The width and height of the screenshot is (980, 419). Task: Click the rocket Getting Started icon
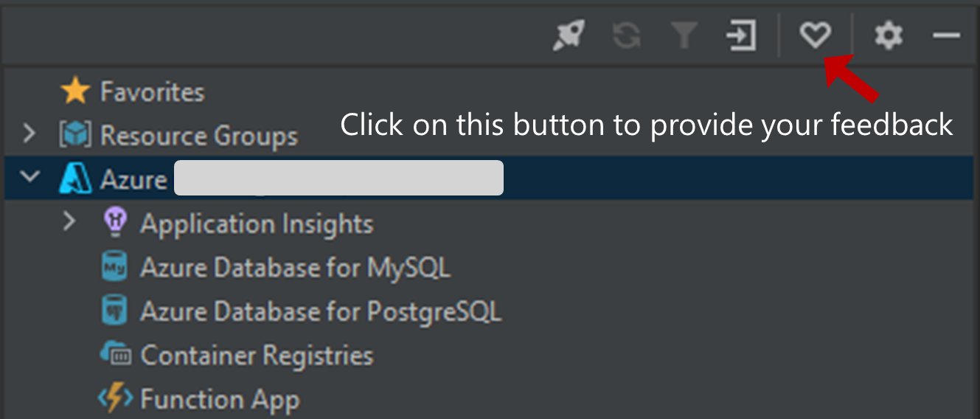point(569,35)
